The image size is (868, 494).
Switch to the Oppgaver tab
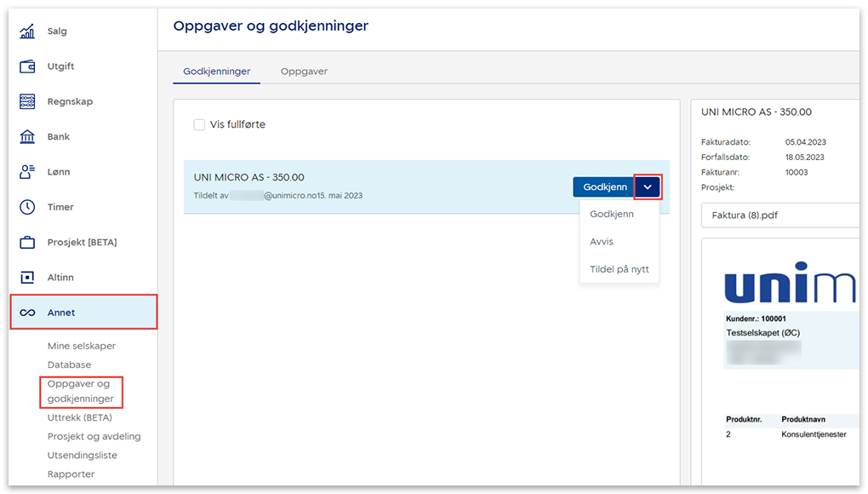[304, 72]
